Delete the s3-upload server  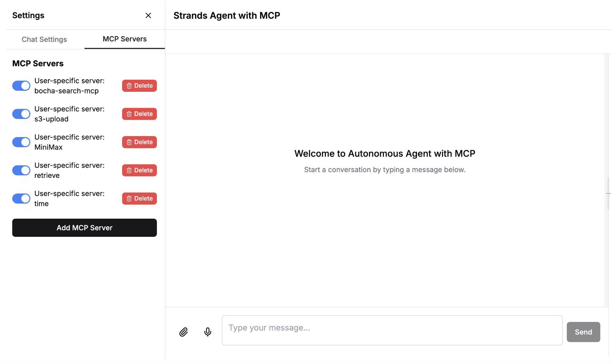click(x=139, y=114)
